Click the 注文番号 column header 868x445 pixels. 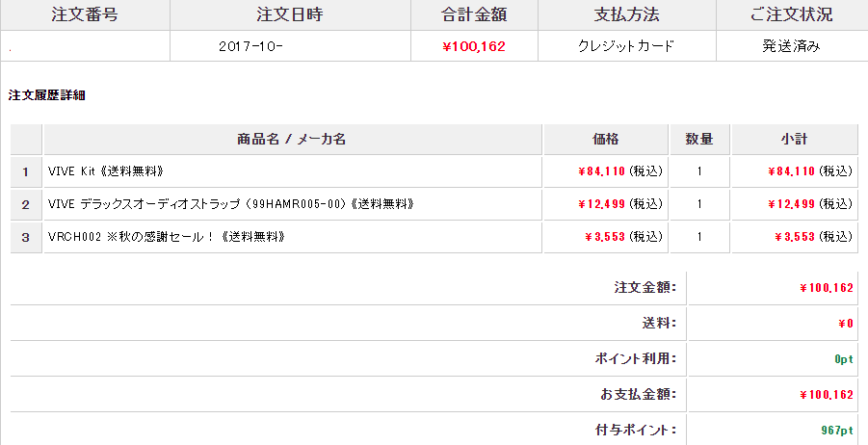pos(84,14)
